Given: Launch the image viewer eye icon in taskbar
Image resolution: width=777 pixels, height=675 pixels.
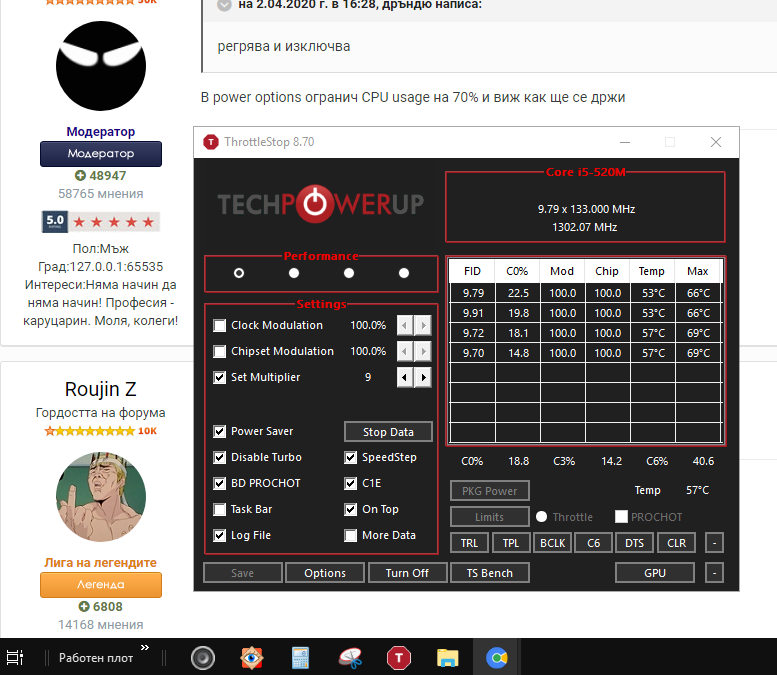Looking at the screenshot, I should [252, 658].
